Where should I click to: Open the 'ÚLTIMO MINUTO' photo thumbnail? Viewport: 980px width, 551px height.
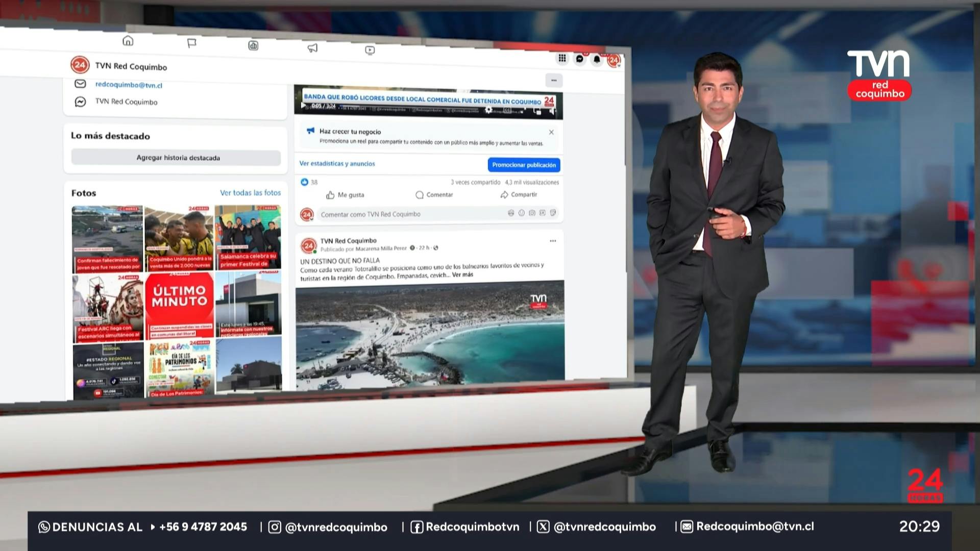(180, 306)
